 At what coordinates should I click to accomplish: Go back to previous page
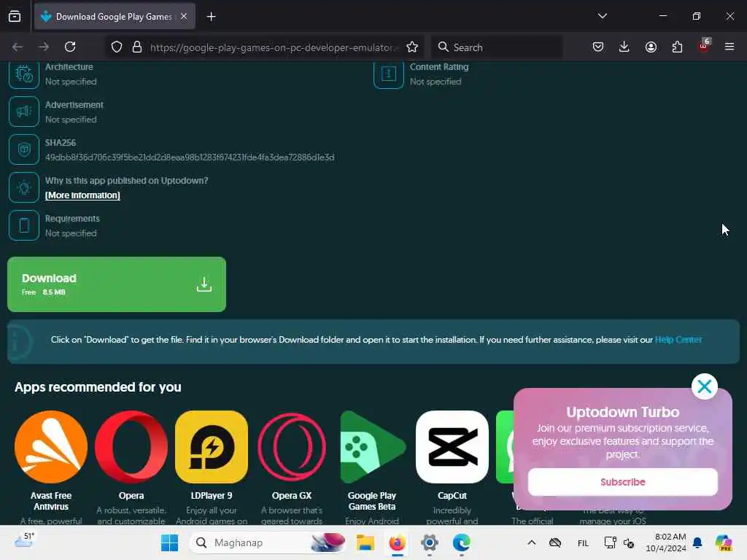(x=18, y=47)
